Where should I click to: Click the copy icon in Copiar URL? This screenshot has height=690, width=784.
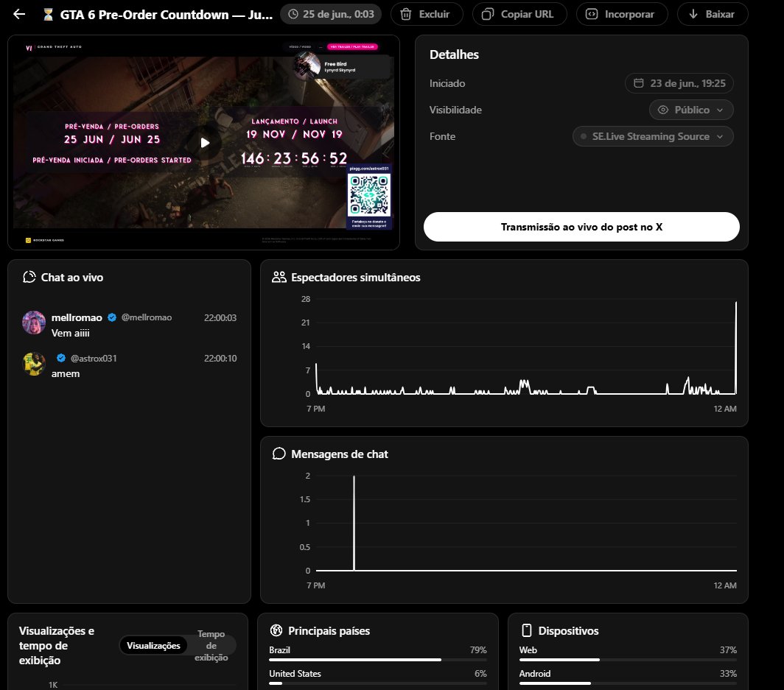click(488, 14)
